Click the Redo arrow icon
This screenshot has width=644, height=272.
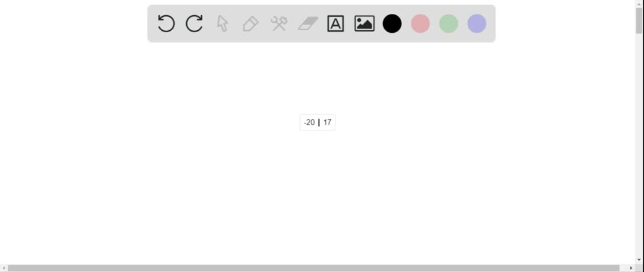point(194,23)
